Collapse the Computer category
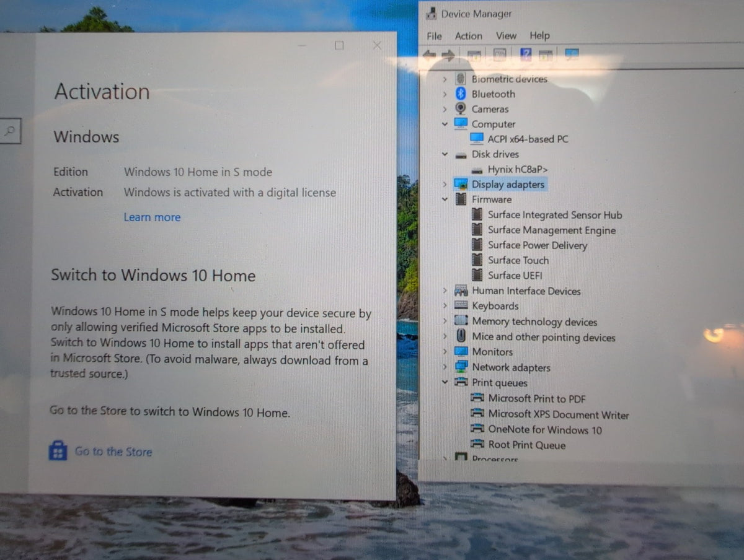The width and height of the screenshot is (744, 560). point(445,124)
